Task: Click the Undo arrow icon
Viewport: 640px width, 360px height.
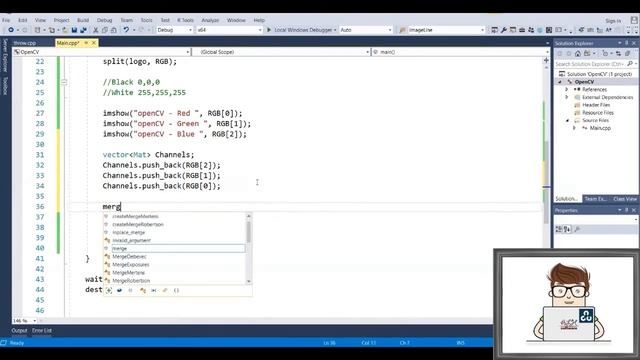Action: pos(126,30)
